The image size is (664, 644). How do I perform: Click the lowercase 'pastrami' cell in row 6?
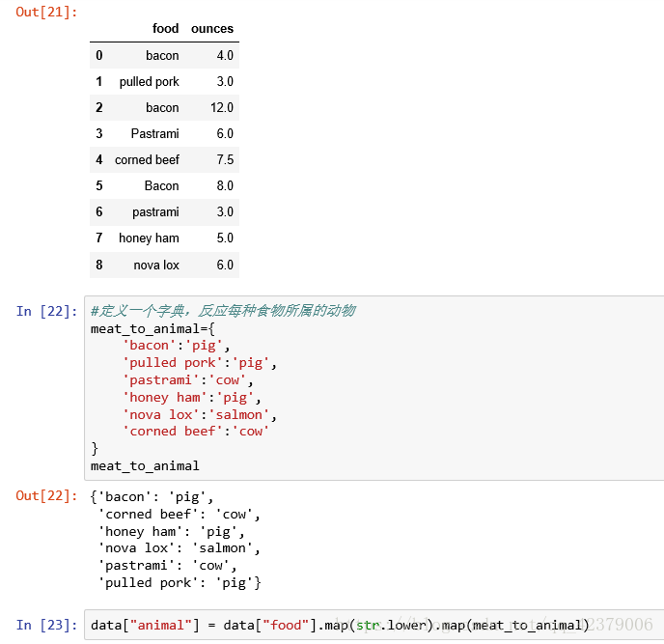coord(155,211)
